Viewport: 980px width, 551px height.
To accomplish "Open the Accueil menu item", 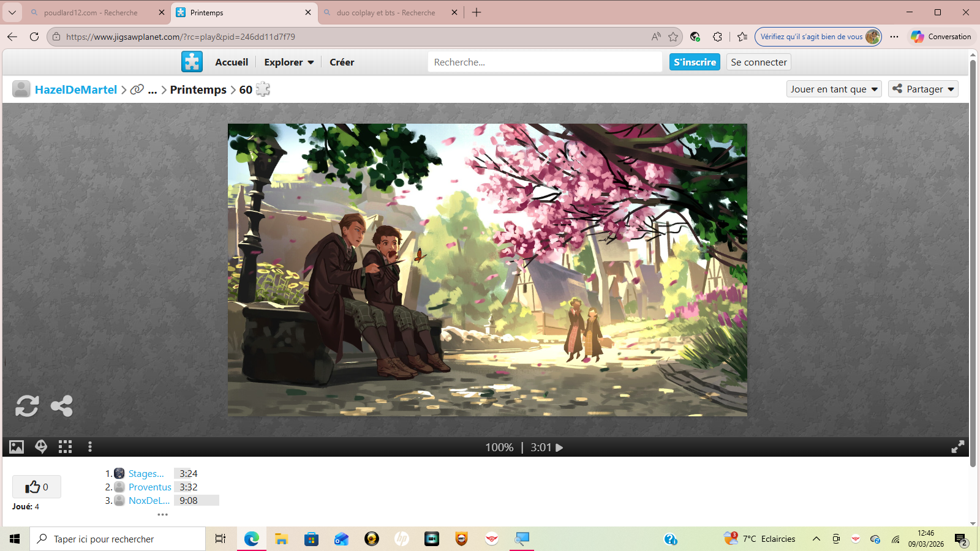I will point(232,62).
